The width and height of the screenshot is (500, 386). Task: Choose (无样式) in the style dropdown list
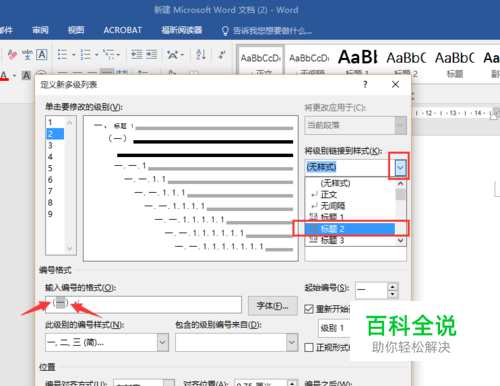[350, 183]
